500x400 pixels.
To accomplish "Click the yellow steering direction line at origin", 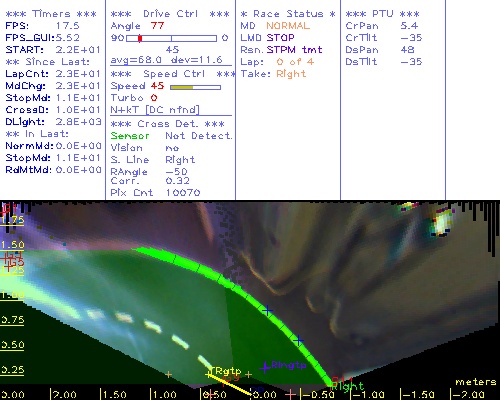I will 230,384.
